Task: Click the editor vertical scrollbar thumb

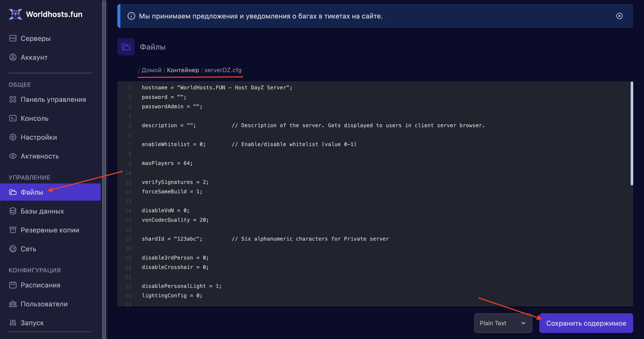Action: pos(632,133)
